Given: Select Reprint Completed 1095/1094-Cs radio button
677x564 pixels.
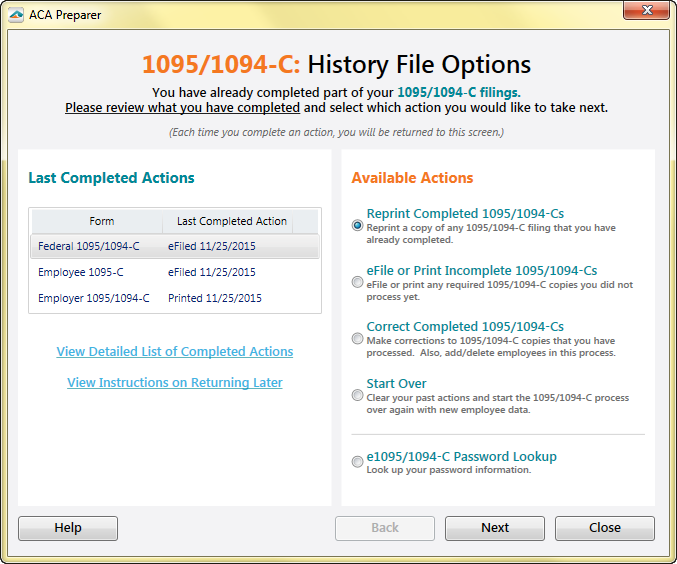Looking at the screenshot, I should click(357, 226).
